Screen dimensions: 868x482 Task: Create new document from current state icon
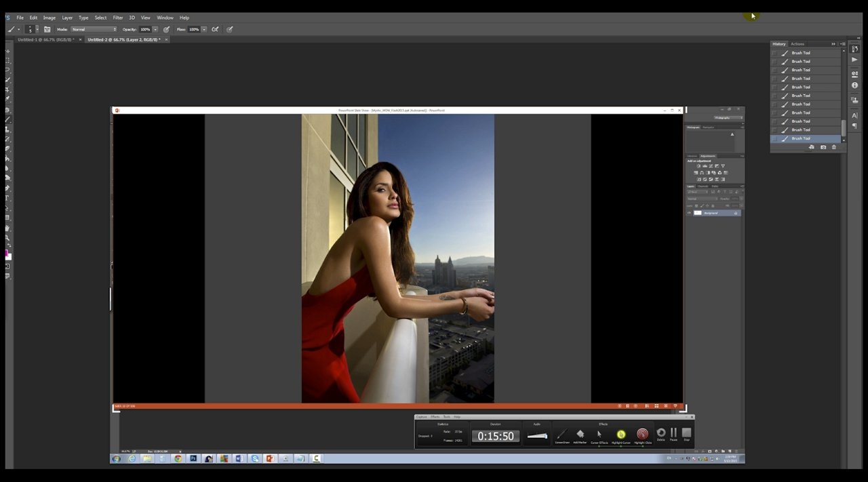pos(812,147)
